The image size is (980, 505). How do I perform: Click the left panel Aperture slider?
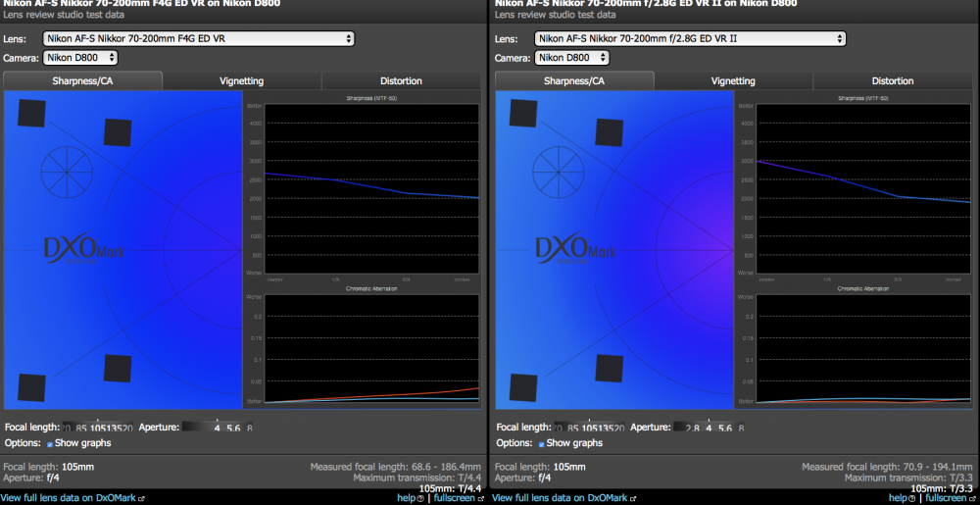click(x=218, y=428)
